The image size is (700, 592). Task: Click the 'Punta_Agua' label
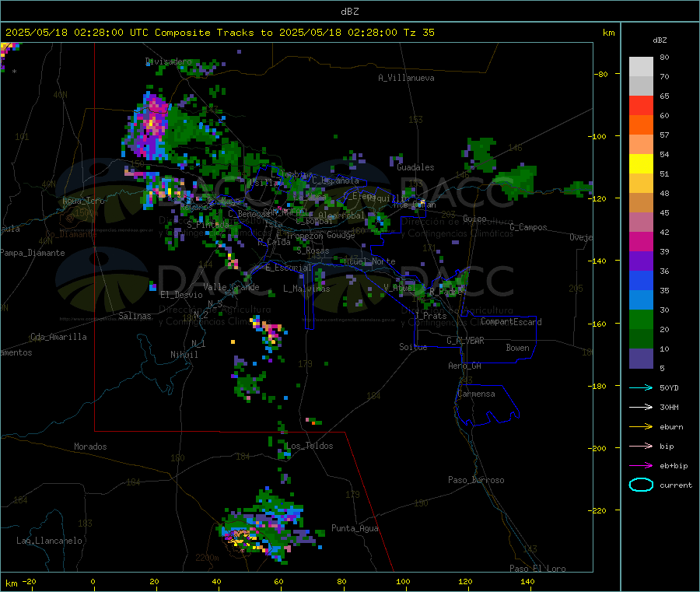pos(355,528)
